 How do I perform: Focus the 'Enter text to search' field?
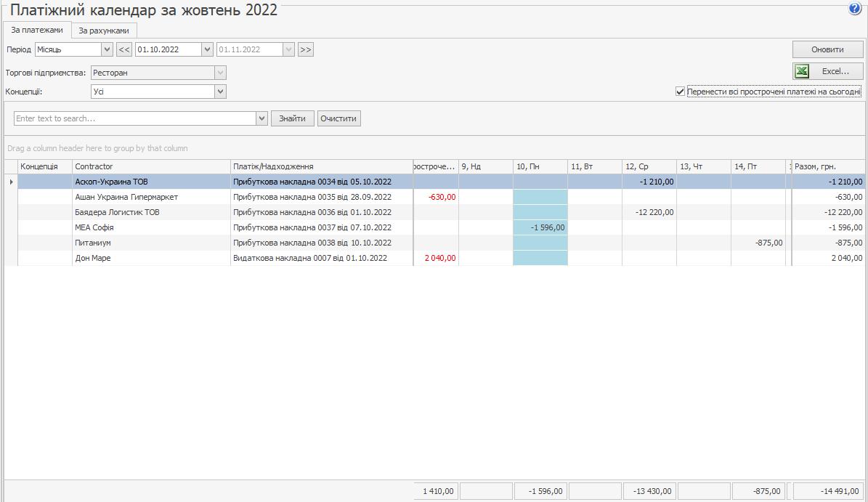tap(134, 118)
